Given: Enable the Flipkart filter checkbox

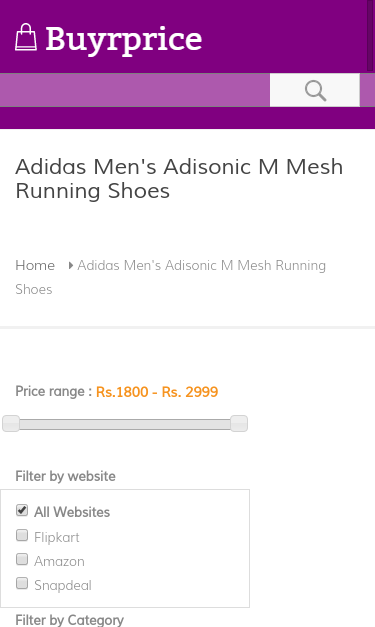Looking at the screenshot, I should click(x=22, y=535).
